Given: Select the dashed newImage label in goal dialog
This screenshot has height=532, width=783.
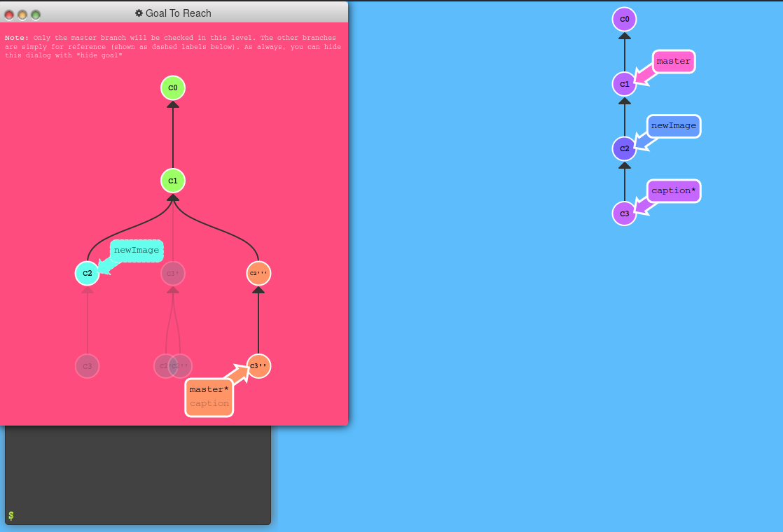Looking at the screenshot, I should point(137,251).
